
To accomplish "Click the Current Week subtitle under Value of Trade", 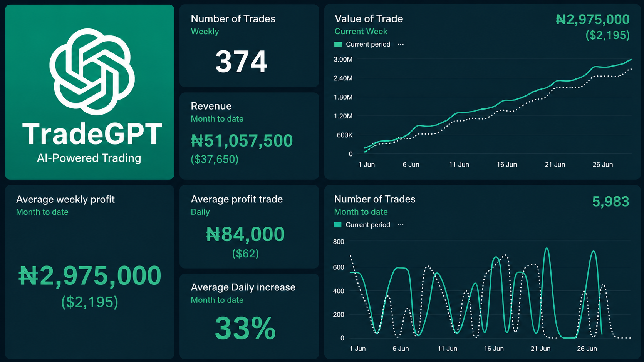I will click(x=361, y=32).
